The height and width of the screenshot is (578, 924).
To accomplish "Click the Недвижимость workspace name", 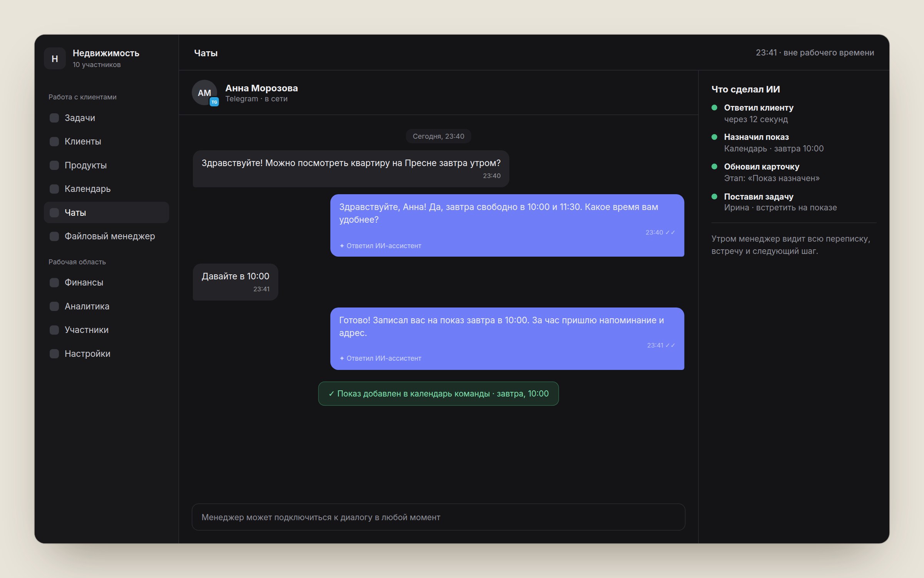I will (x=106, y=53).
